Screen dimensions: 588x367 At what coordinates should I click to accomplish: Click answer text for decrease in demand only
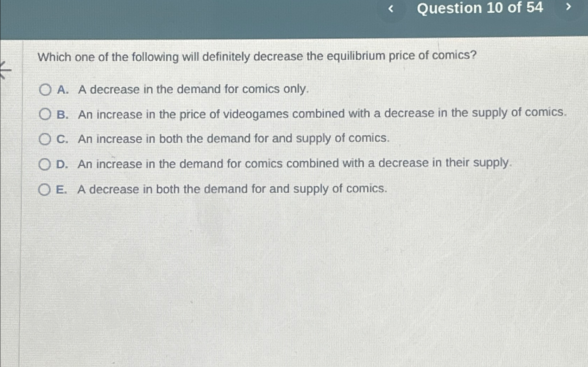pos(192,90)
